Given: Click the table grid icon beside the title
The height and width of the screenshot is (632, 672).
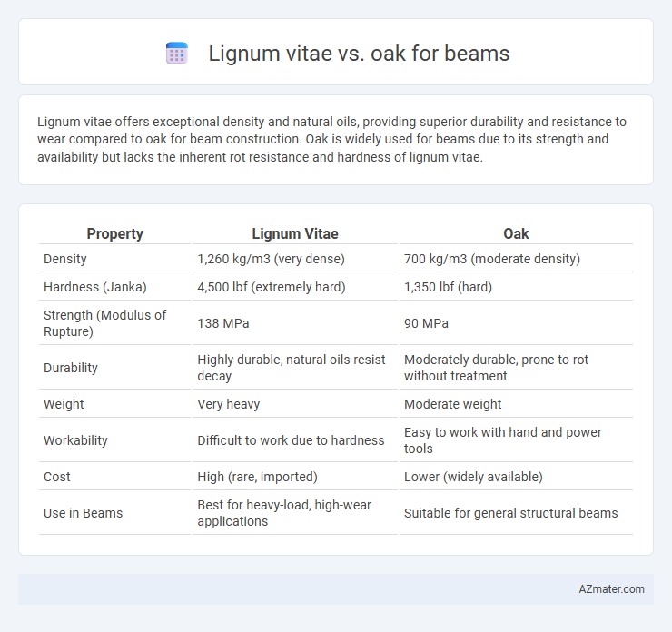Looking at the screenshot, I should click(x=176, y=54).
